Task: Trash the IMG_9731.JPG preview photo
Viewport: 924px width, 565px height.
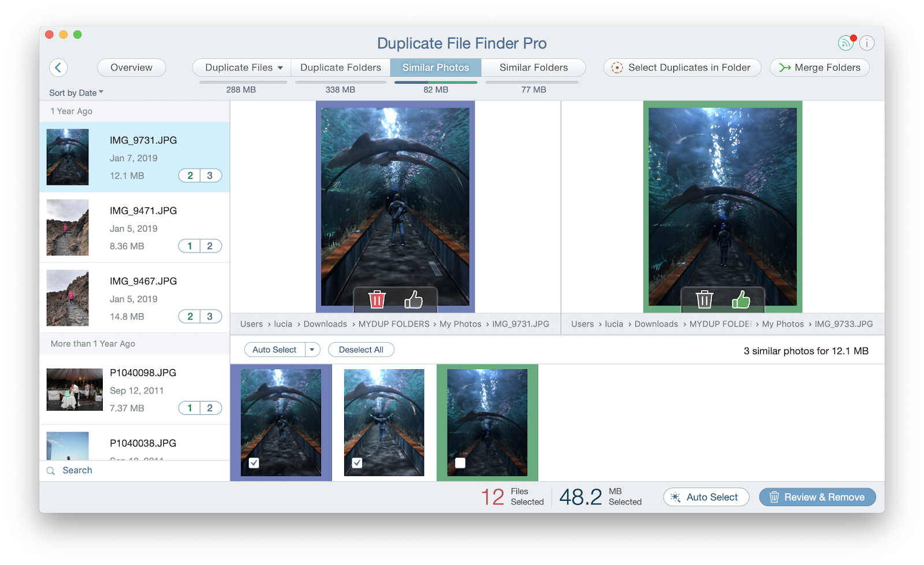Action: 377,299
